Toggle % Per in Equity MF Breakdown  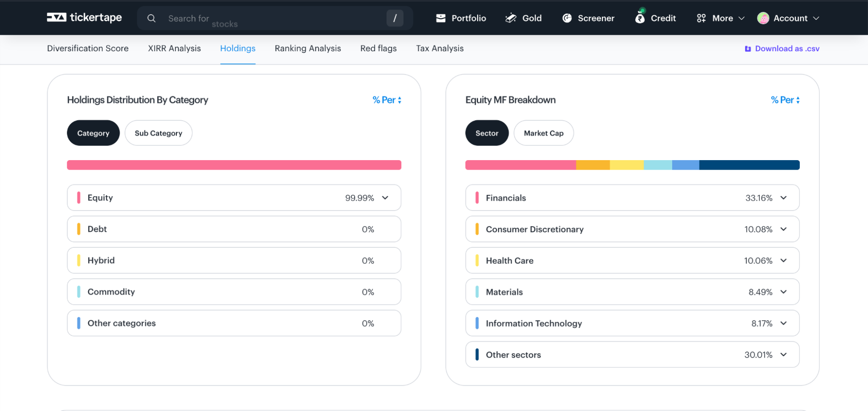[785, 100]
